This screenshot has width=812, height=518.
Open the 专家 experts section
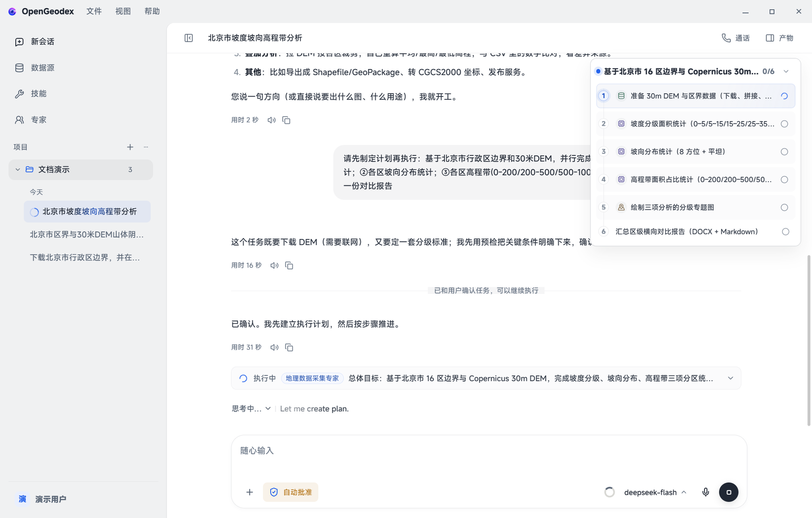coord(30,120)
